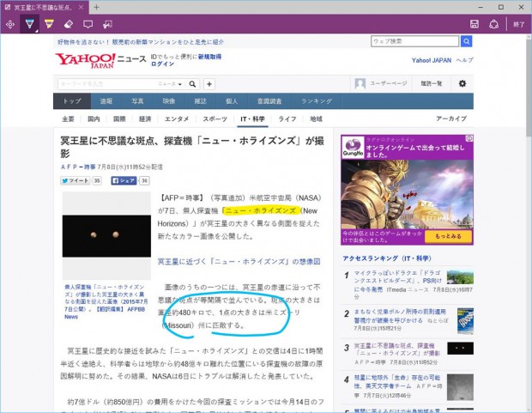
Task: Open 冥王星に近づく「ニュー・ホライズンズ」の想像図 link
Action: [x=239, y=262]
